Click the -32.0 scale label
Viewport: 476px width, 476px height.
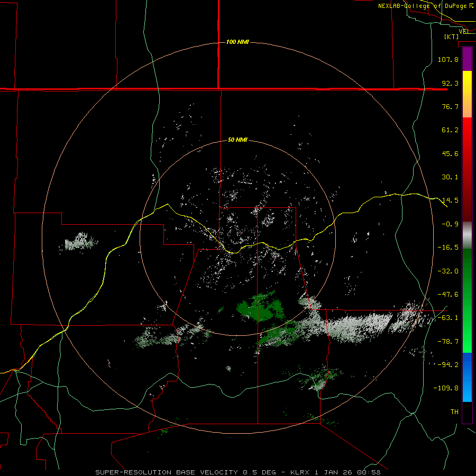click(448, 271)
